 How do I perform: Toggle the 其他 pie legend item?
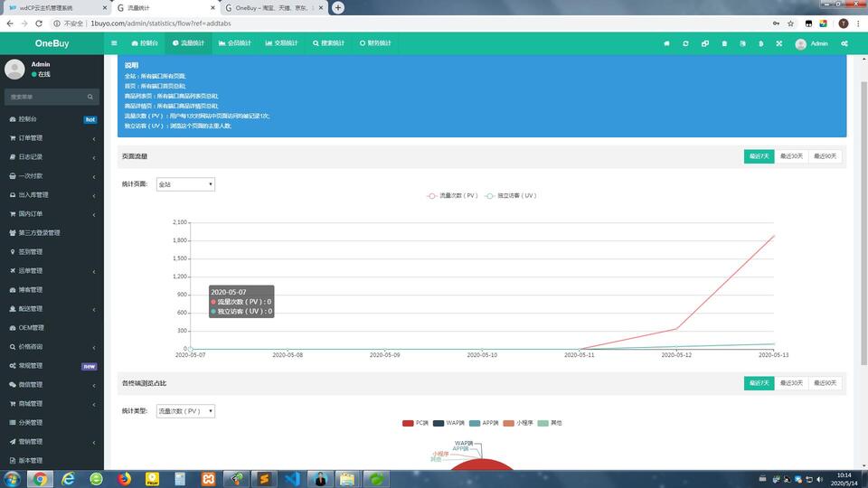pos(549,423)
